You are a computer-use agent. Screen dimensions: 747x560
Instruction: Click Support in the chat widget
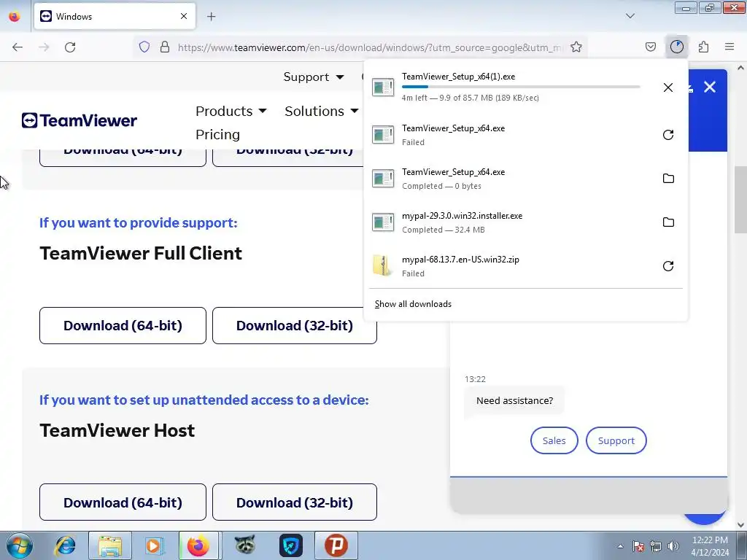tap(616, 440)
